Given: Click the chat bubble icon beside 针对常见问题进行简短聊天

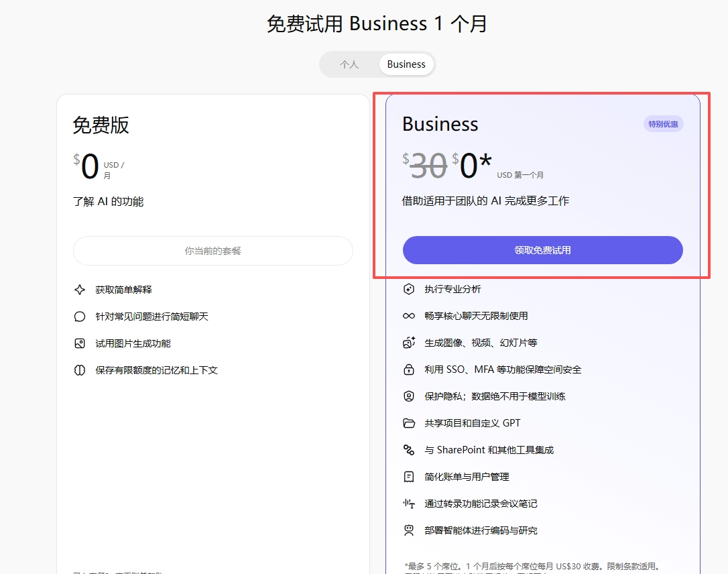Looking at the screenshot, I should [80, 317].
